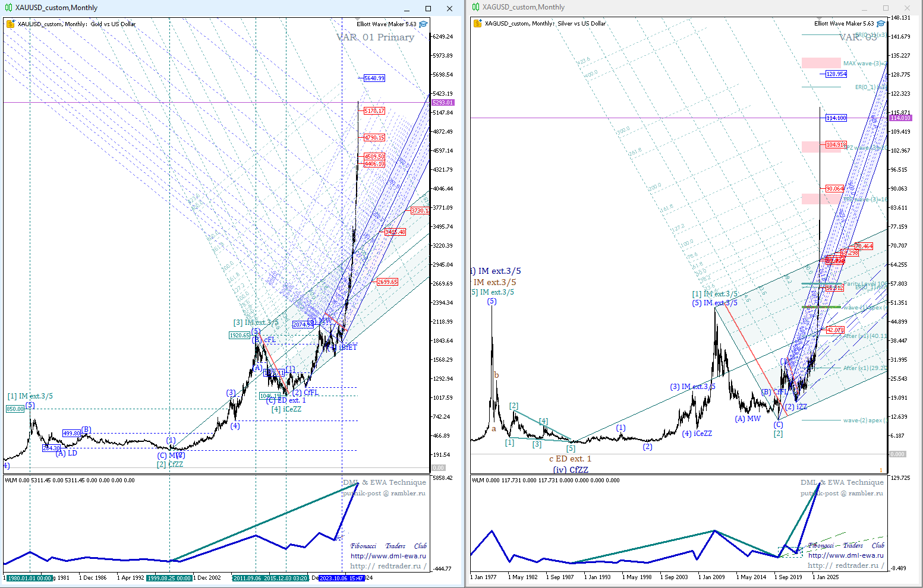Open the redtrader.ru link in silver chart

coord(846,565)
